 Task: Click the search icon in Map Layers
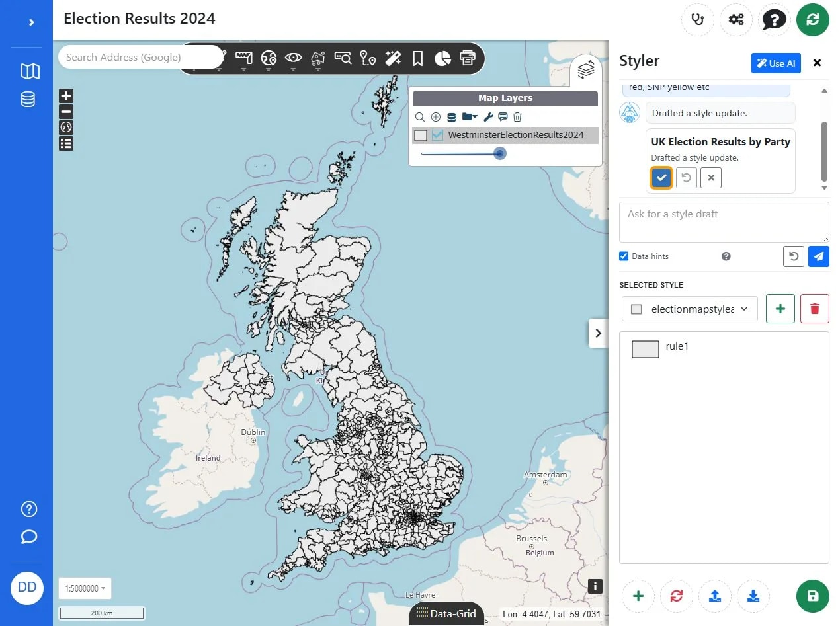[420, 117]
